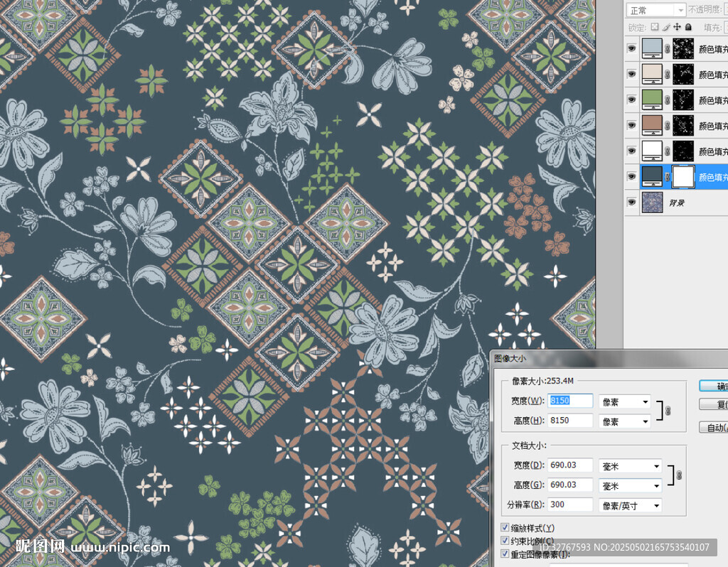Click the beige color fill layer swatch

tap(651, 74)
